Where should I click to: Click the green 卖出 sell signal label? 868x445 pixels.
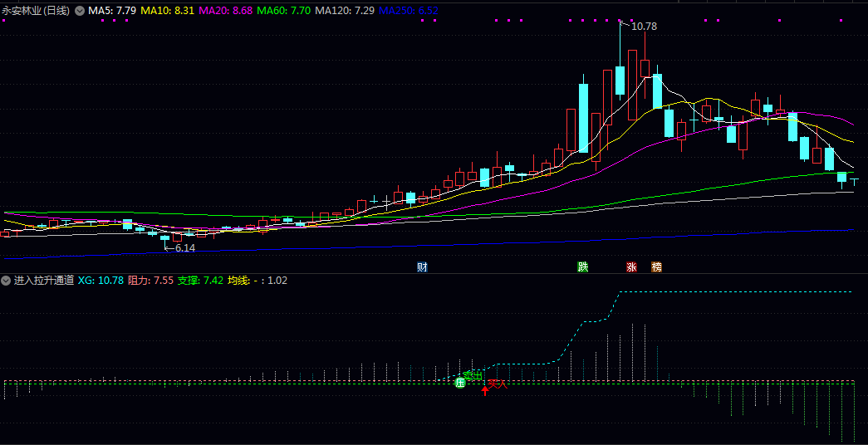tap(473, 375)
